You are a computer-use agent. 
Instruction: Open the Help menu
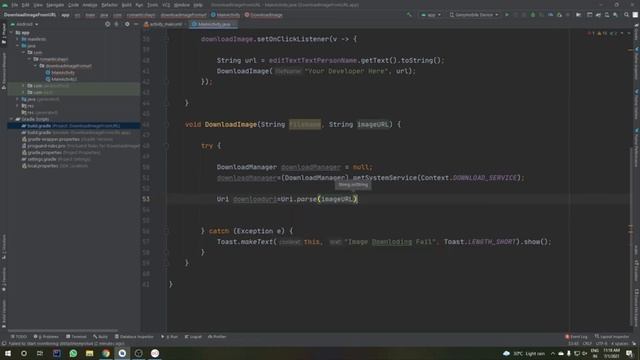tap(198, 5)
